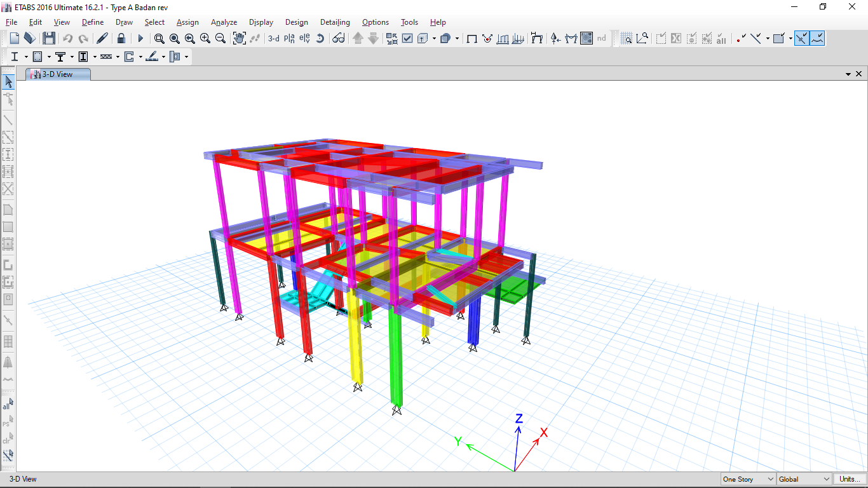Expand the I-section frame properties dropdown arrow
The height and width of the screenshot is (488, 868).
(x=26, y=57)
